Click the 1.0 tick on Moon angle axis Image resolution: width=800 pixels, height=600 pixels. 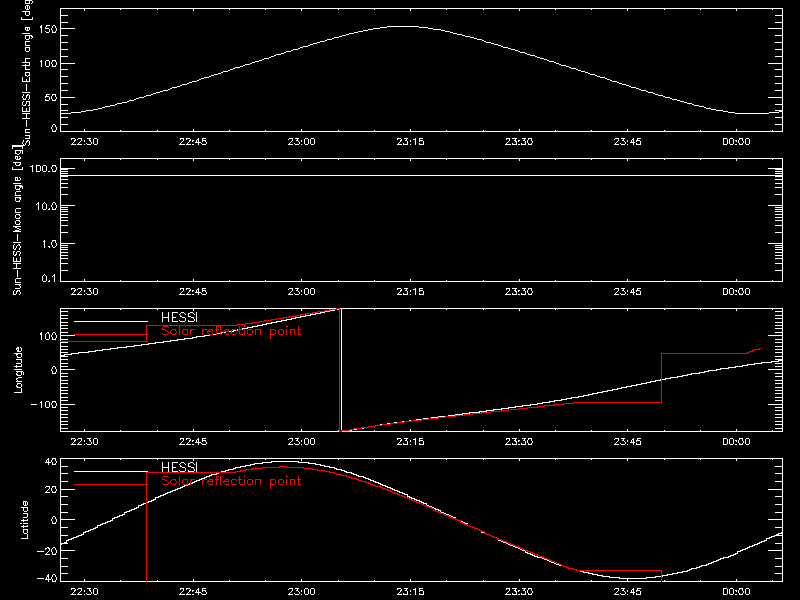point(49,244)
